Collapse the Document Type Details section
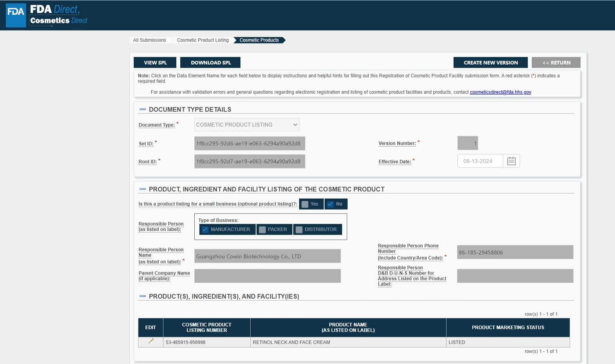 point(143,109)
